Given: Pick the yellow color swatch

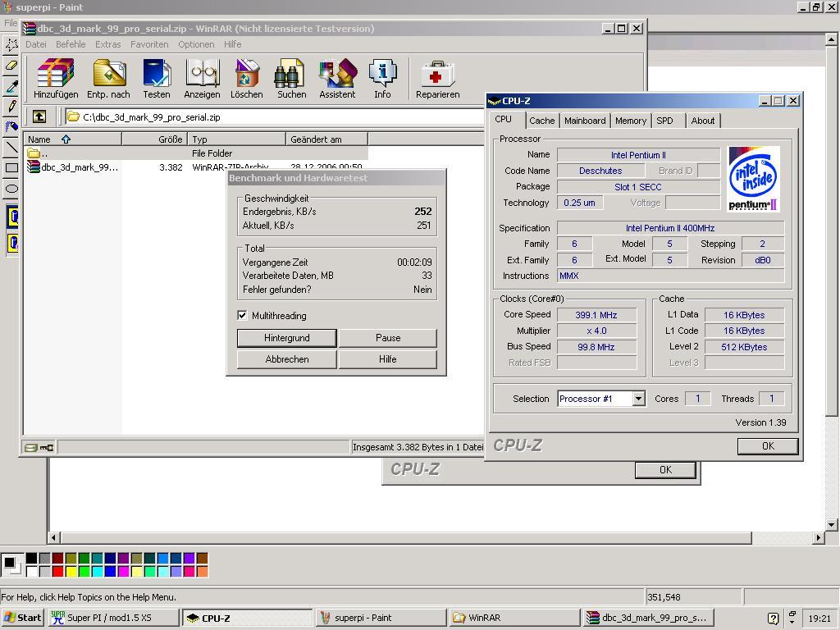Looking at the screenshot, I should tap(71, 571).
